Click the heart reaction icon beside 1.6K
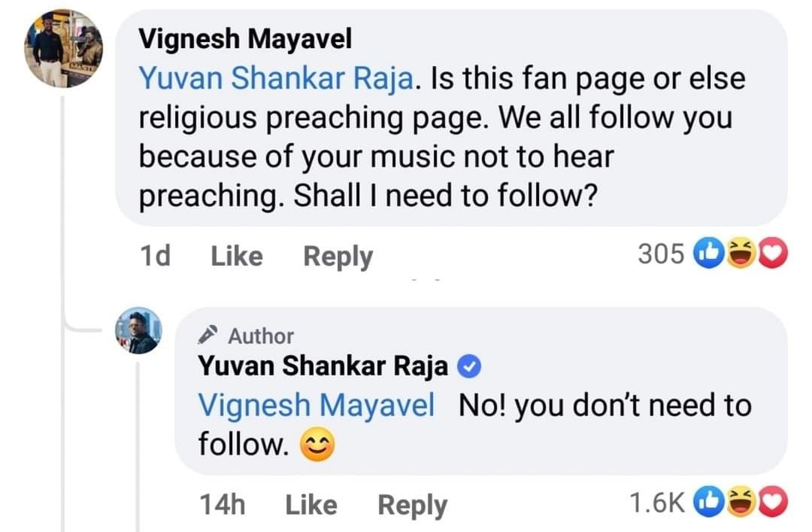 point(771,503)
